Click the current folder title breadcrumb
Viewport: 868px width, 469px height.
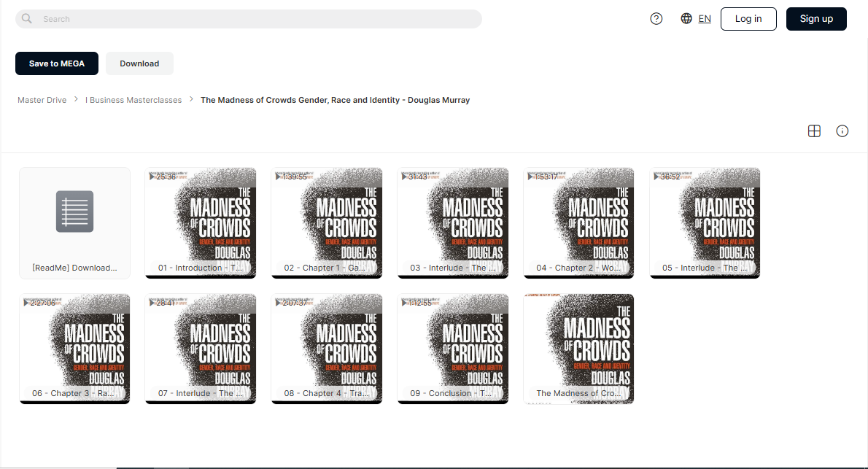[x=335, y=100]
